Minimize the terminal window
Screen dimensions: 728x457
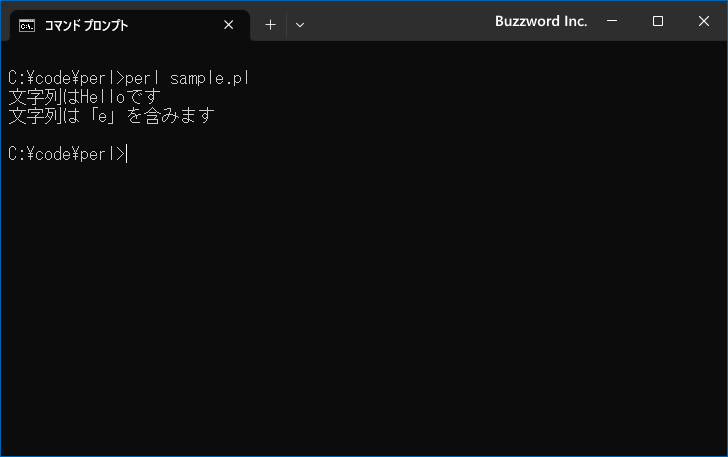(x=612, y=21)
